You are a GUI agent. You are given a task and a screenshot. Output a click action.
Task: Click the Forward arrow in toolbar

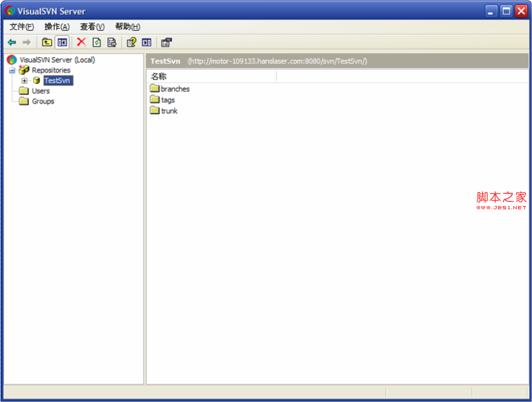pos(27,43)
